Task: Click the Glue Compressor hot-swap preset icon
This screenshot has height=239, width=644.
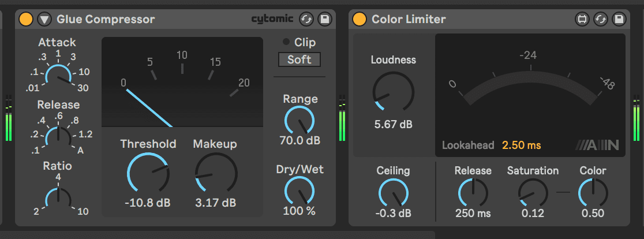Action: pos(306,19)
